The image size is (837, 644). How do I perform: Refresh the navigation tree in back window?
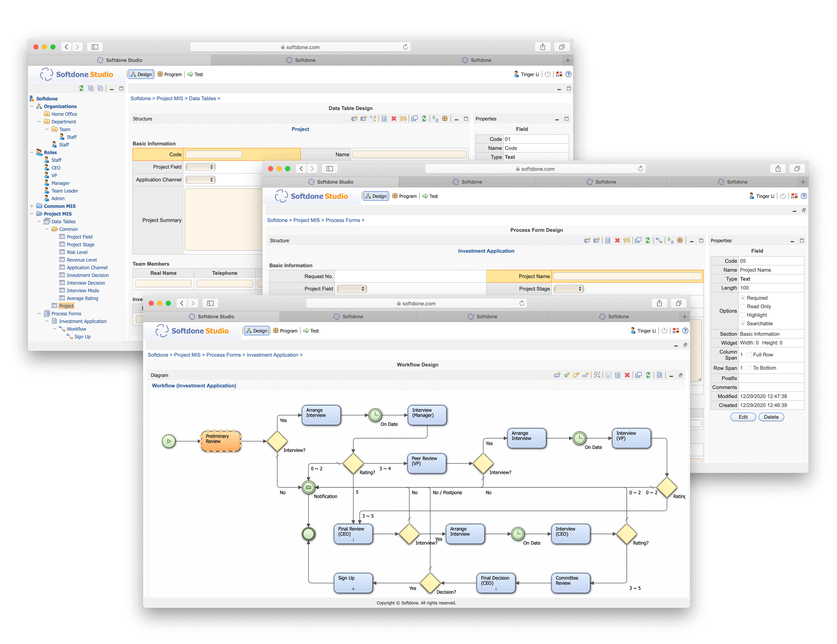[x=81, y=89]
